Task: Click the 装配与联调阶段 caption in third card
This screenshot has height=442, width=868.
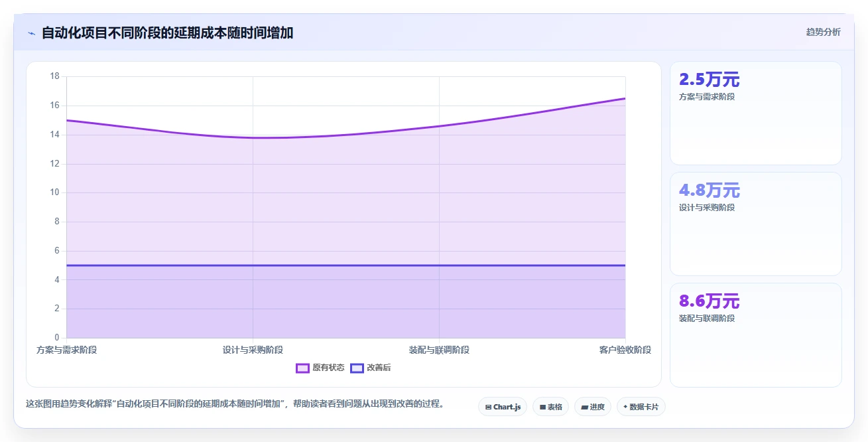Action: tap(707, 318)
